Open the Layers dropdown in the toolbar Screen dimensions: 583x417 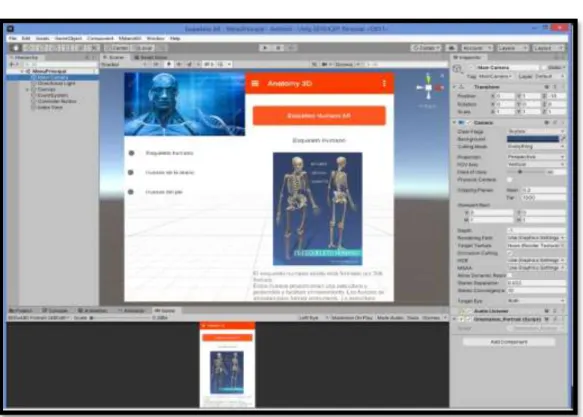(x=512, y=48)
